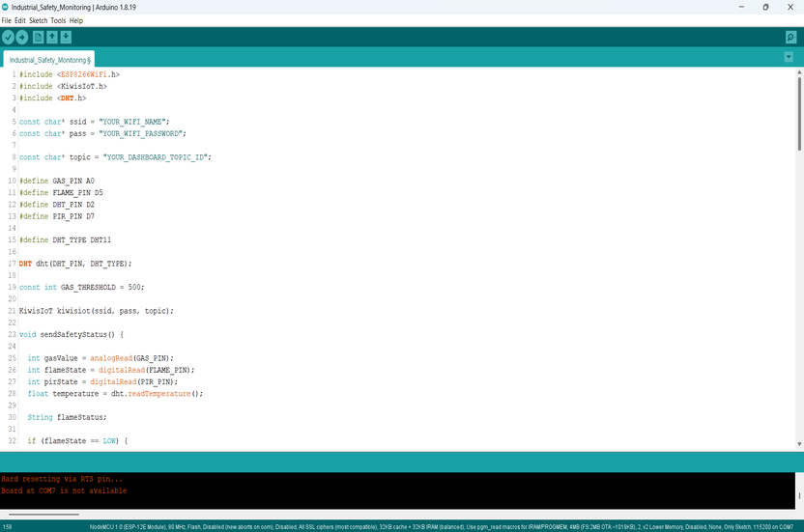This screenshot has height=532, width=804.
Task: Open the Serial Monitor magnifier icon
Action: tap(790, 38)
